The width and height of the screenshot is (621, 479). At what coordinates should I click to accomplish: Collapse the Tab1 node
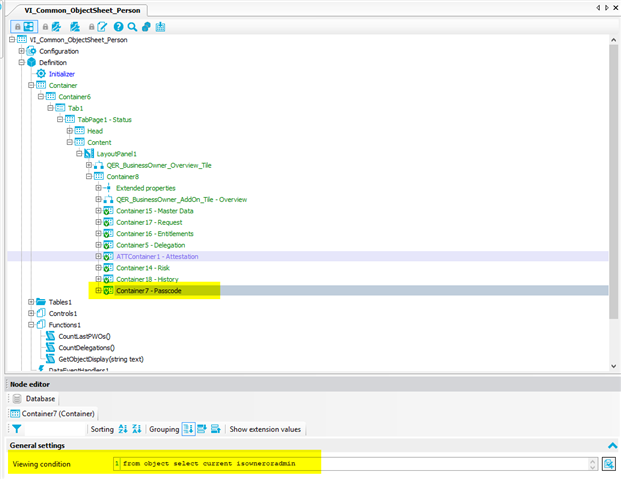coord(50,108)
